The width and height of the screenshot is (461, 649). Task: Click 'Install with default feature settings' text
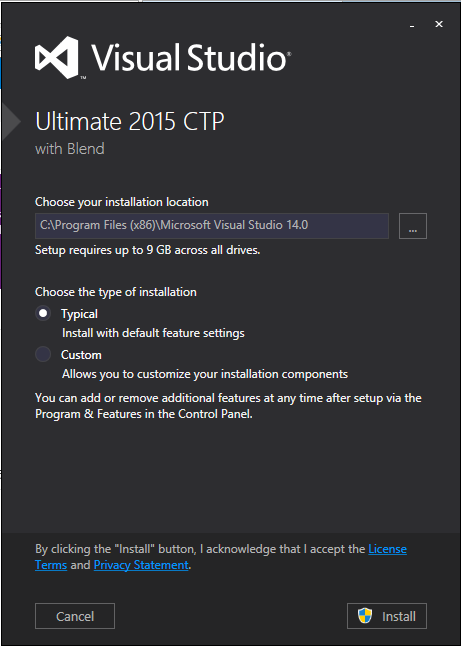(x=153, y=333)
